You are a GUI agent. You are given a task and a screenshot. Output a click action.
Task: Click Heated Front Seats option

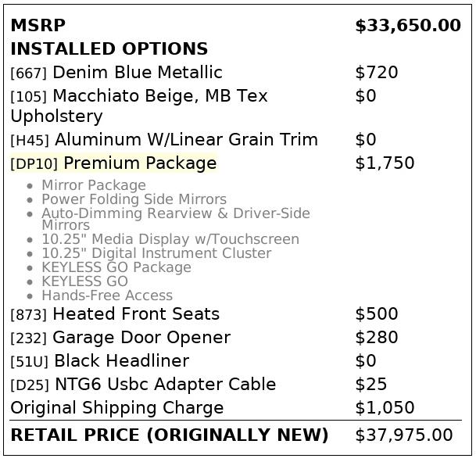135,314
